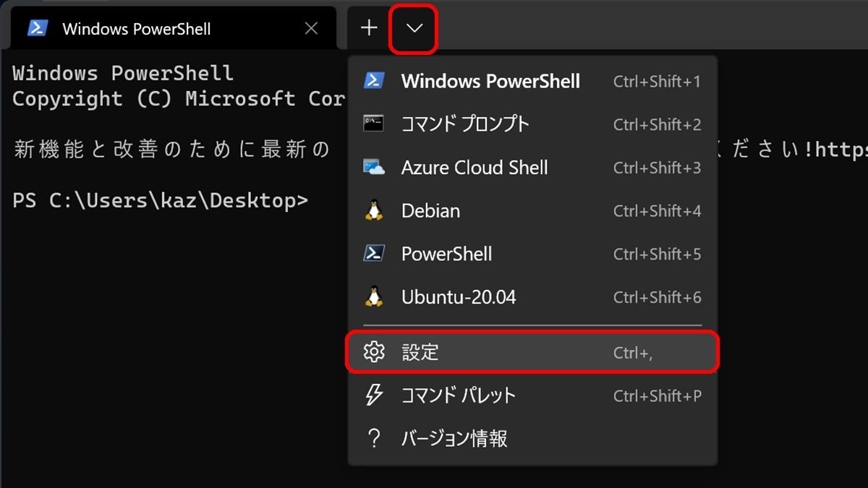Open Debian profile from dropdown
Screen dimensions: 868x488
click(x=532, y=211)
